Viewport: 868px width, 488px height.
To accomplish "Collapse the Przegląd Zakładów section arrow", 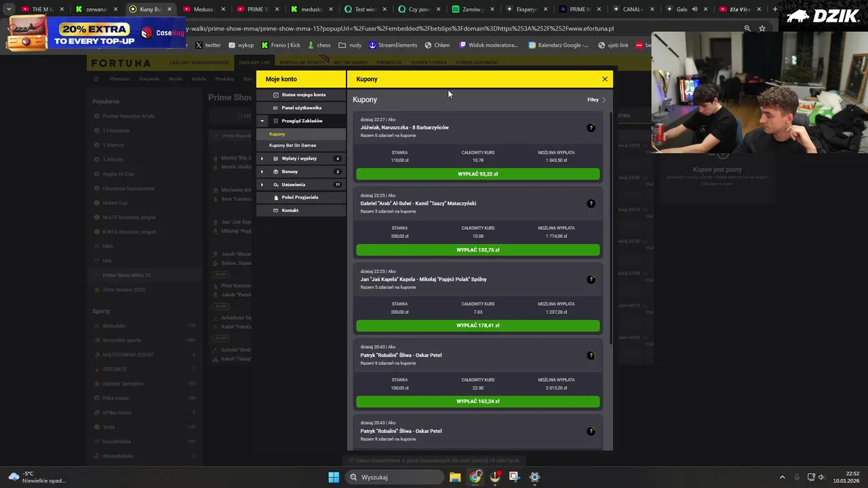I will point(262,121).
